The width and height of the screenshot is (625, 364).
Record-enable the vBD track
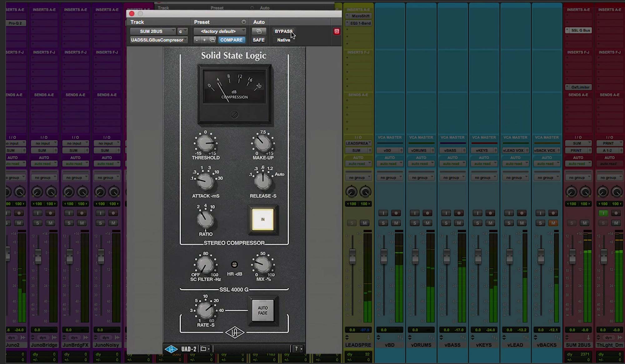(x=396, y=213)
